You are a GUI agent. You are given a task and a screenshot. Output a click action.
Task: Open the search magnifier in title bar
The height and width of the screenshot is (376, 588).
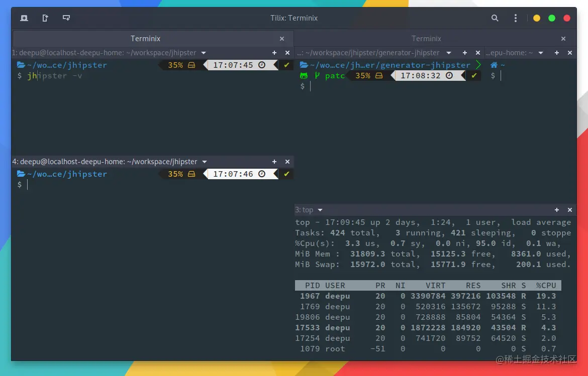coord(495,18)
